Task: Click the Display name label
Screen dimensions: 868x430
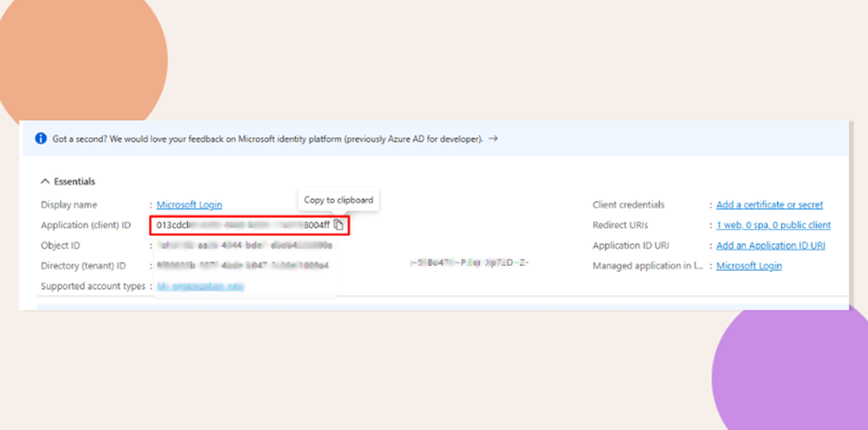Action: click(x=68, y=205)
